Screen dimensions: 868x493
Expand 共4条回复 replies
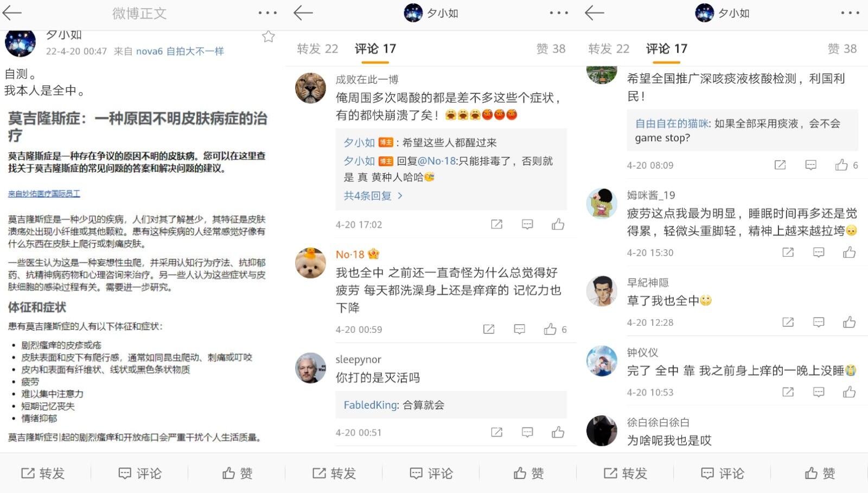coord(373,196)
